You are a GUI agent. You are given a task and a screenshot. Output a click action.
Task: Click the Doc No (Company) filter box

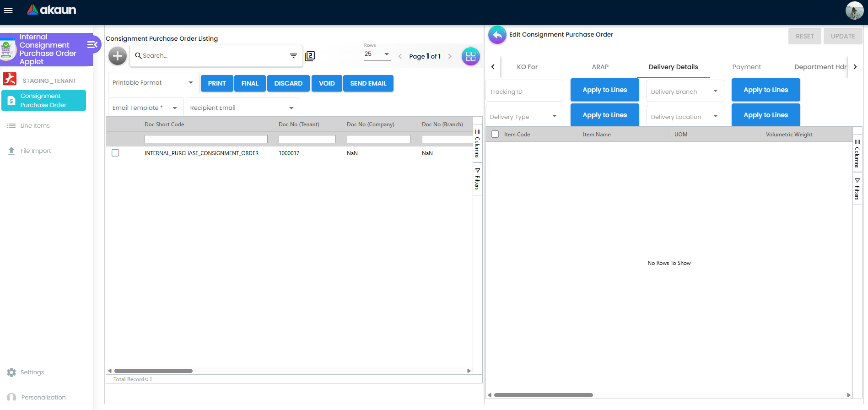pyautogui.click(x=378, y=139)
